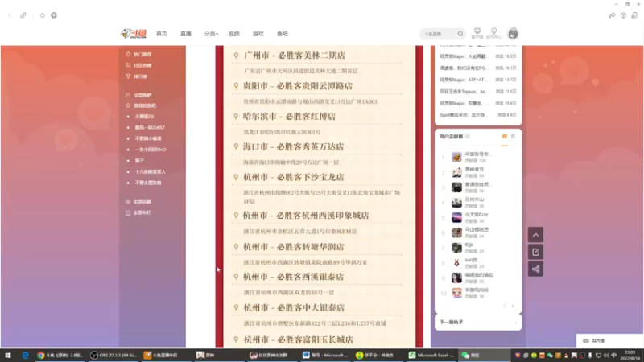Select the heading 海口市 - 必胜客秀英万达店

tap(293, 146)
